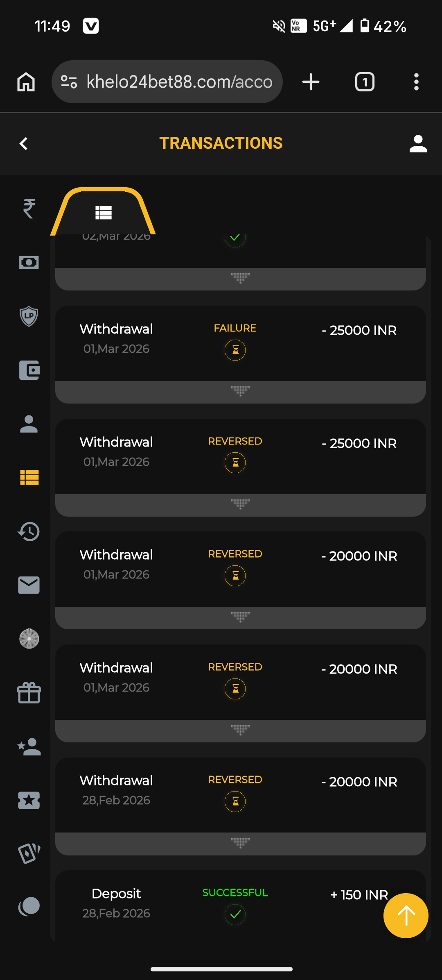442x980 pixels.
Task: Open the LP shield icon
Action: [29, 316]
